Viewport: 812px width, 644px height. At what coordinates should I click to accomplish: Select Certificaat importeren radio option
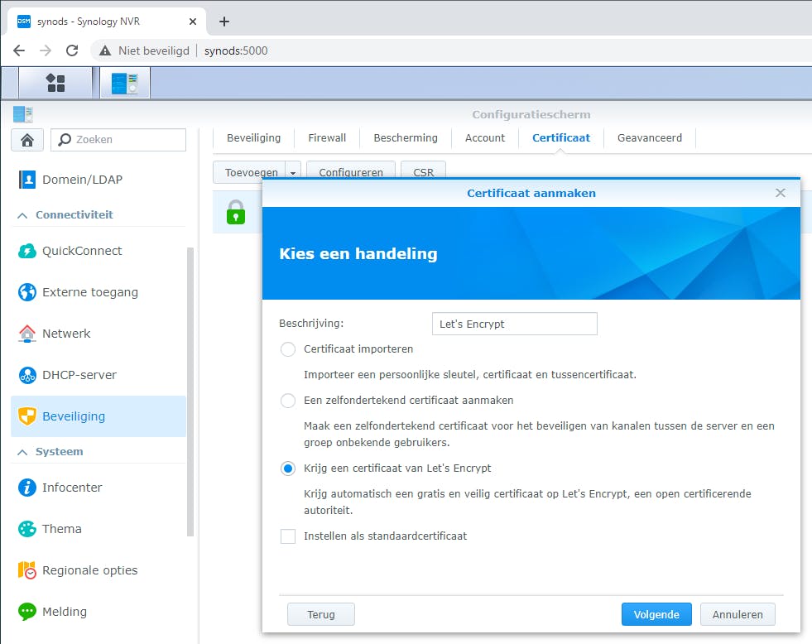coord(288,349)
